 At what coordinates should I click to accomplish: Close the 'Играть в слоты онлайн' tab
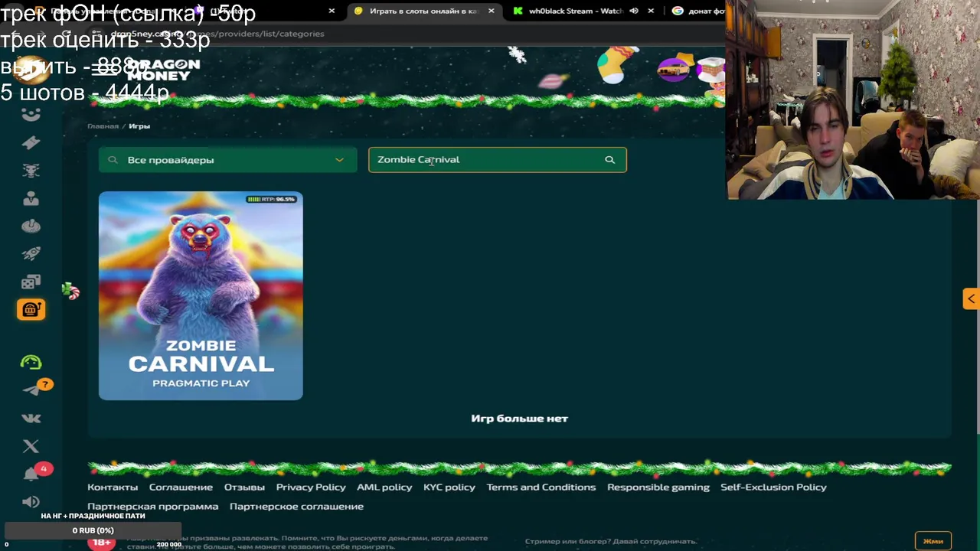tap(491, 11)
